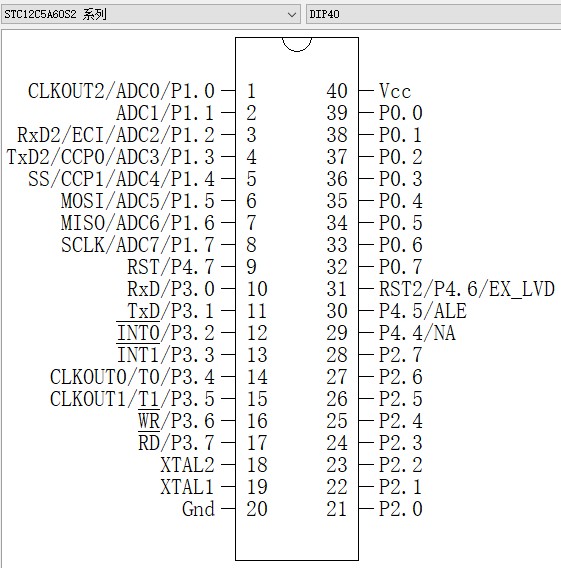Click pin label P2.1

point(401,487)
